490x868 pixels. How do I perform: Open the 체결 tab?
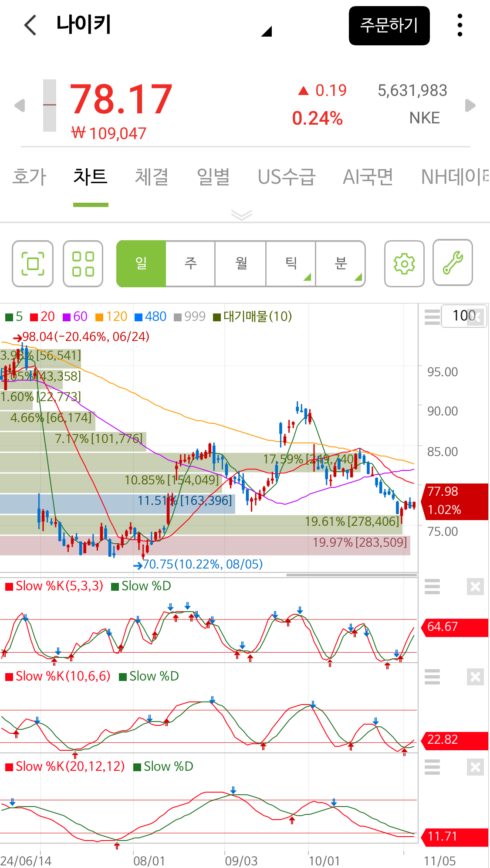152,177
